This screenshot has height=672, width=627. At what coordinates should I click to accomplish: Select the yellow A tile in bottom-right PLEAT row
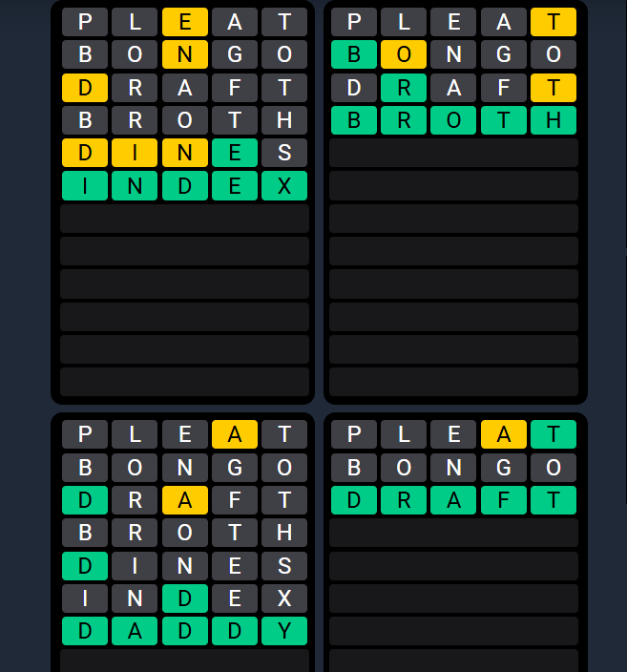pyautogui.click(x=504, y=434)
